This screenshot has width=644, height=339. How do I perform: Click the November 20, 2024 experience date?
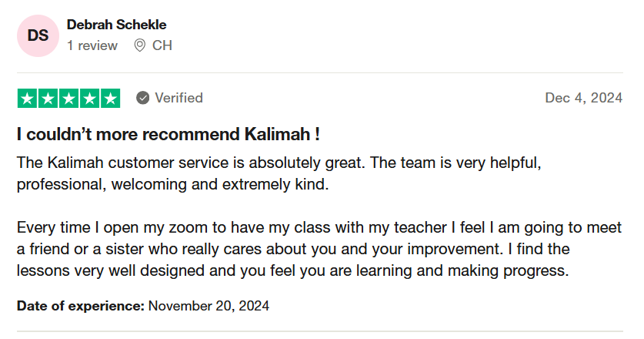click(209, 306)
